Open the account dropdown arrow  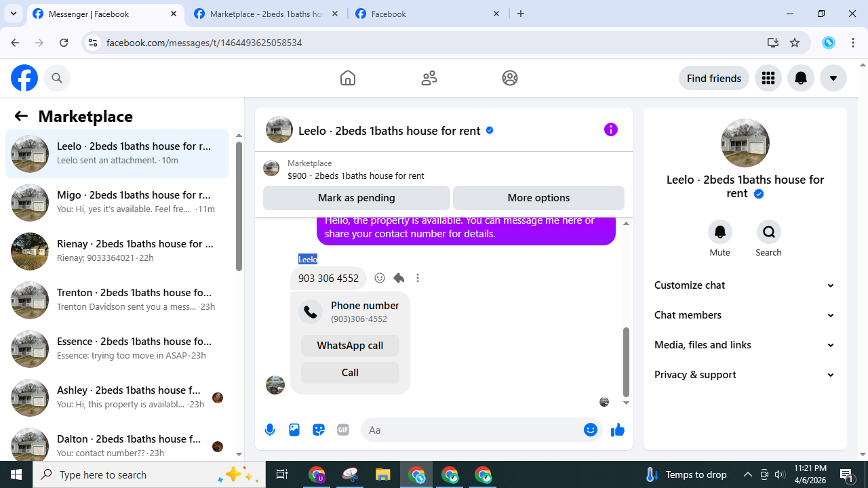[x=833, y=78]
